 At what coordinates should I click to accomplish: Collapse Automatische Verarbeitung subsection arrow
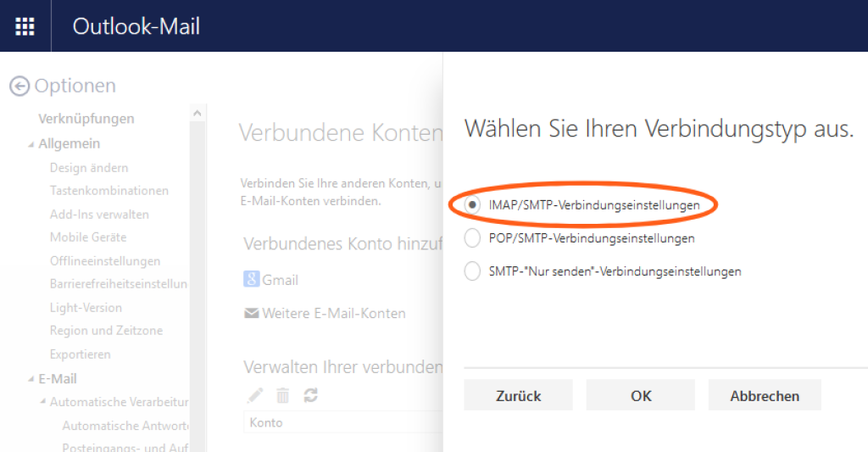pyautogui.click(x=42, y=402)
